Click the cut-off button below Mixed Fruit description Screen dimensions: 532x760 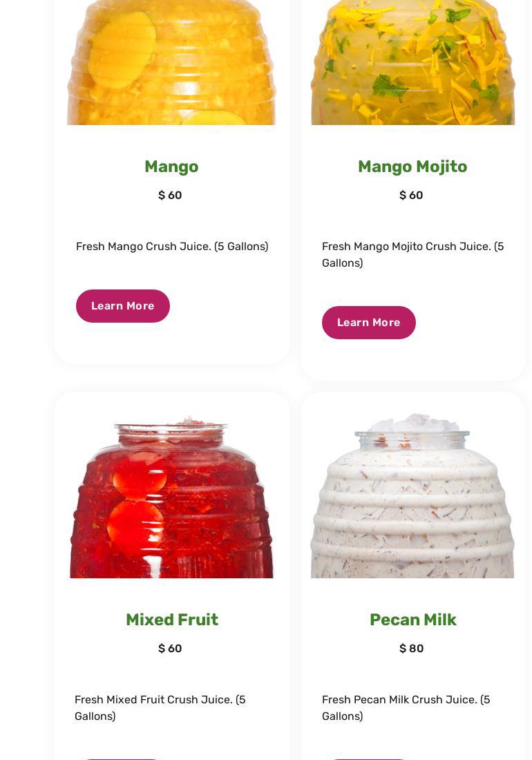pyautogui.click(x=122, y=759)
